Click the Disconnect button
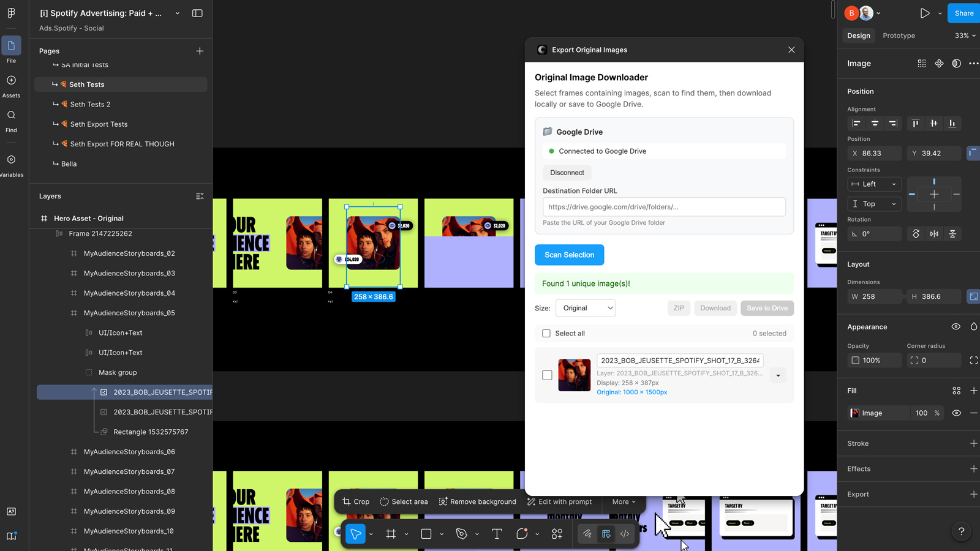Viewport: 980px width, 551px height. [x=567, y=173]
